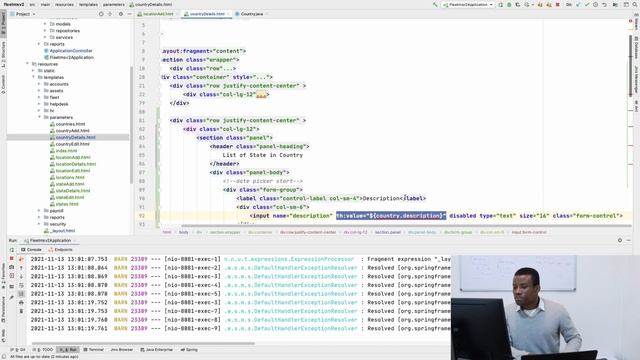Click the Debug bug icon in toolbar
The height and width of the screenshot is (360, 640).
(509, 4)
